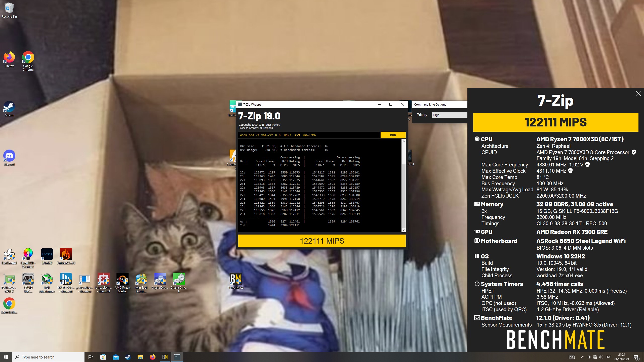Select the CrystalDiskMark 8 desktop icon

click(x=179, y=283)
